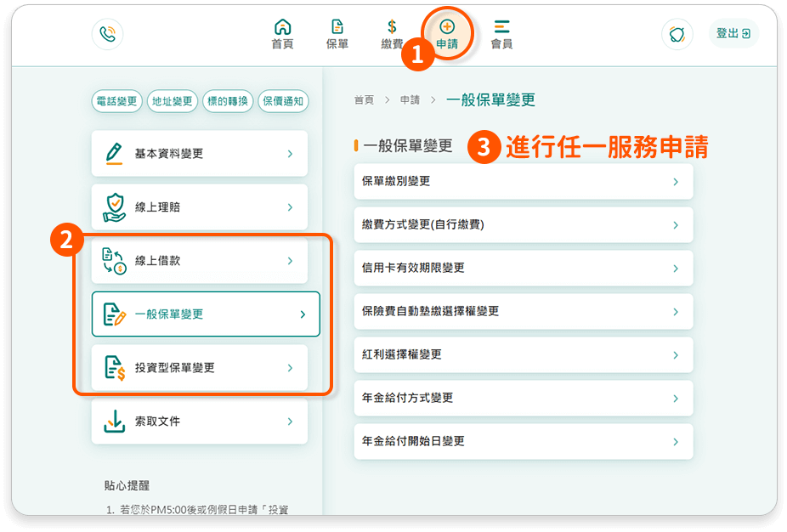This screenshot has width=787, height=532.
Task: Click the 索取文件 download icon
Action: pyautogui.click(x=114, y=421)
